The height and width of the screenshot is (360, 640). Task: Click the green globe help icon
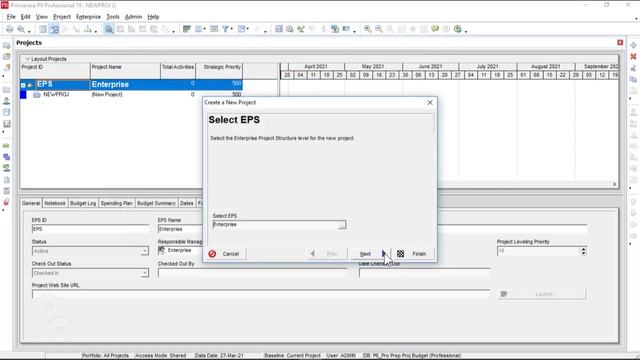click(x=458, y=29)
